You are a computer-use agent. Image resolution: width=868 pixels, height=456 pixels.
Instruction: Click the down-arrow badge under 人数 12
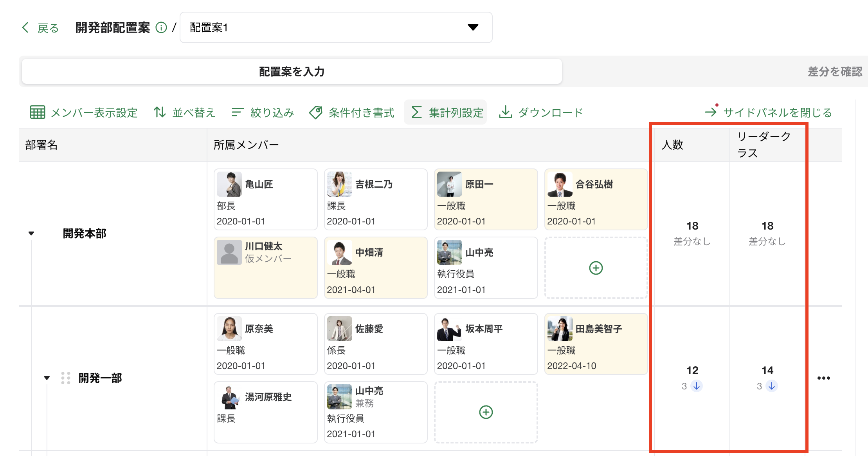coord(697,386)
